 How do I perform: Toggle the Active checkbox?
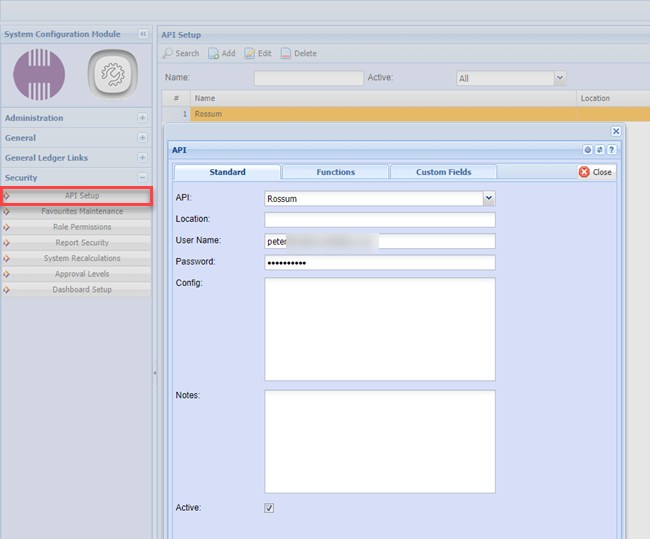(x=269, y=508)
